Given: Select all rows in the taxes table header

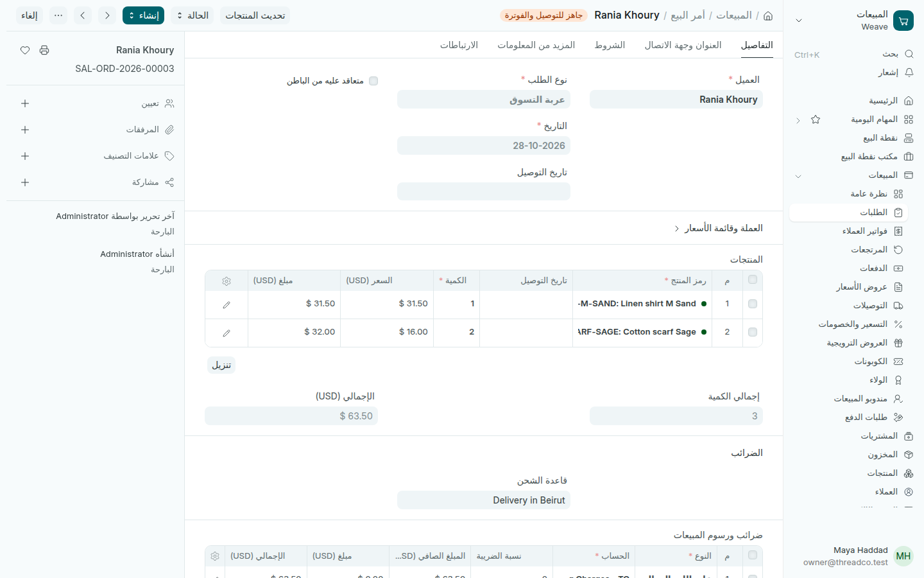Looking at the screenshot, I should 753,555.
